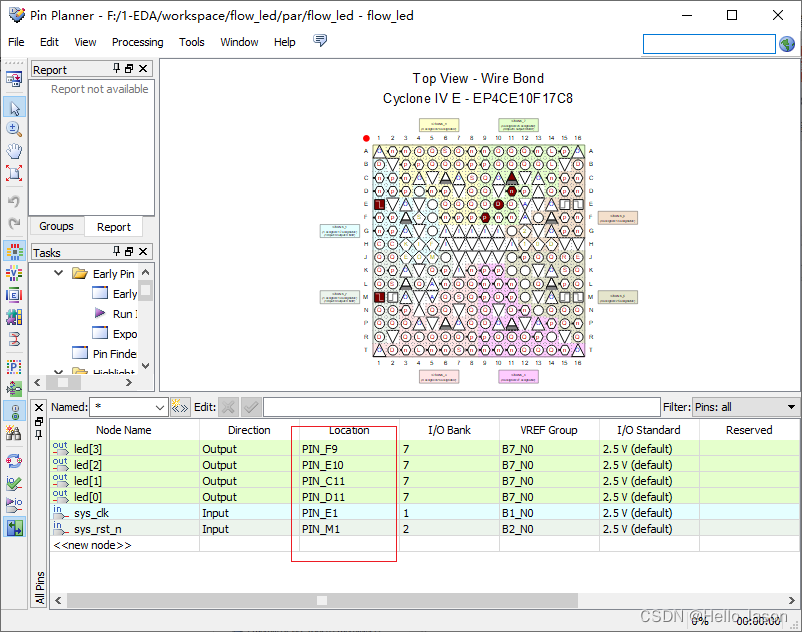Select the PIN_E10 location cell
The width and height of the screenshot is (802, 632).
coord(349,465)
